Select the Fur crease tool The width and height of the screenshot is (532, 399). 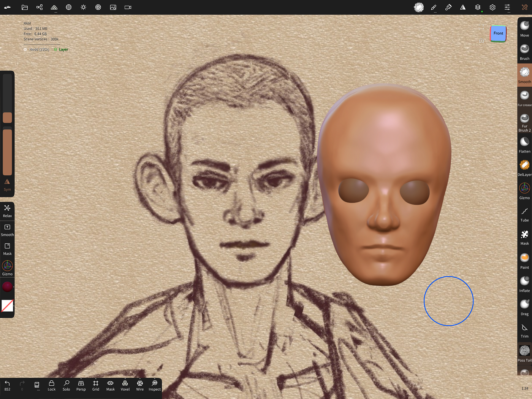[524, 99]
